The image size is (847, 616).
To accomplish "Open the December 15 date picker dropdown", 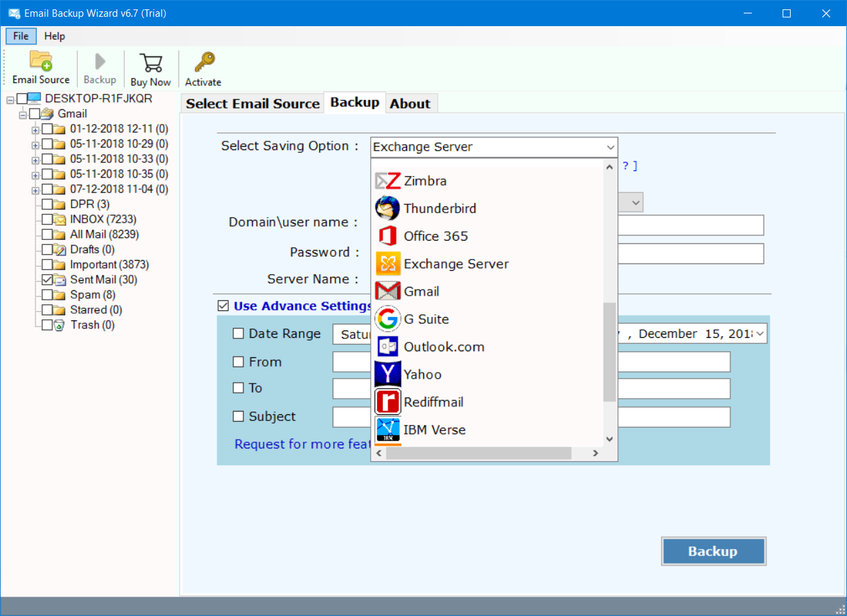I will pyautogui.click(x=760, y=334).
